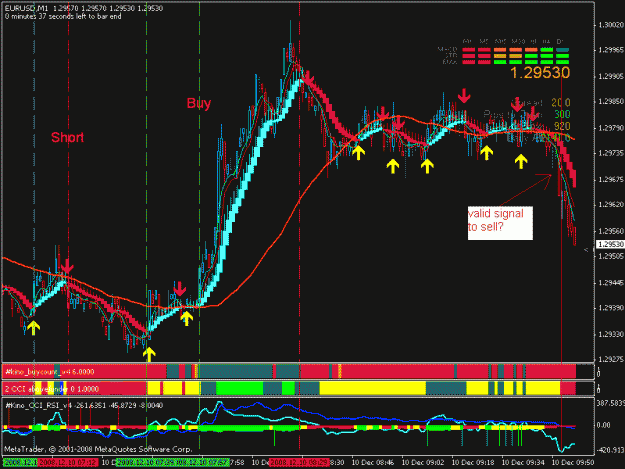Click the highlighted current price tag 1.29530 on axis
Image resolution: width=625 pixels, height=469 pixels.
pyautogui.click(x=610, y=244)
